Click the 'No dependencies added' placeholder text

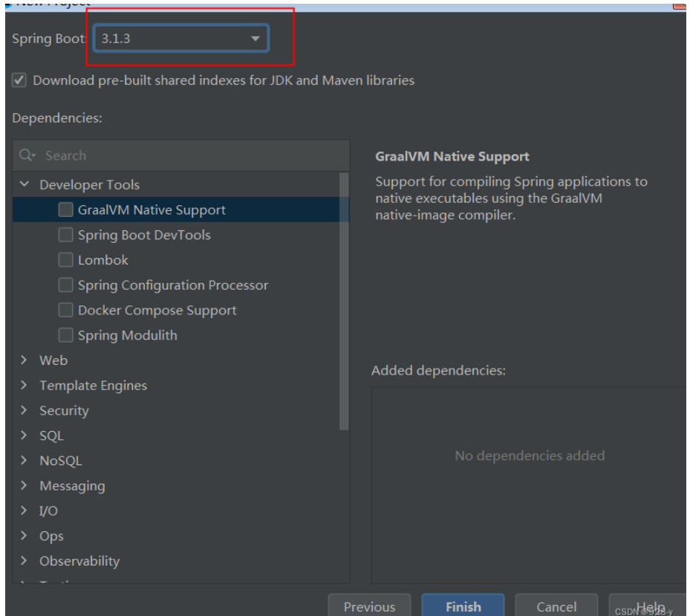pos(530,455)
